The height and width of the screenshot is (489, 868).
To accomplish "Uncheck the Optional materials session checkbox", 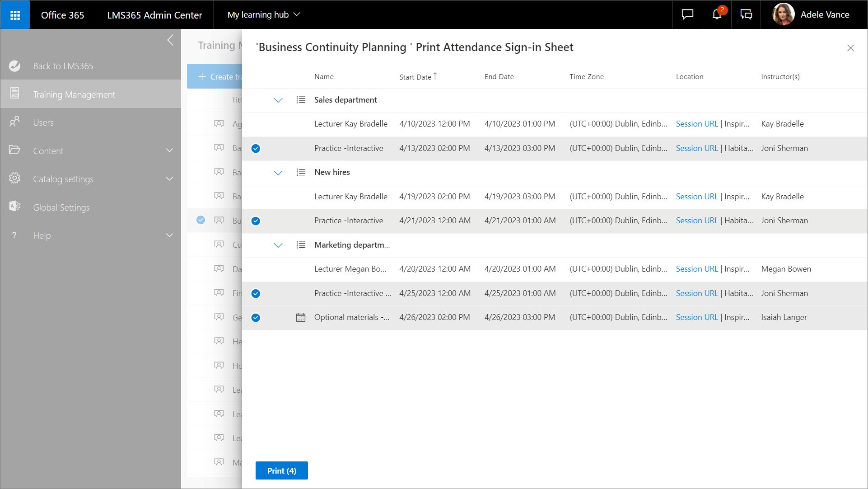I will pyautogui.click(x=256, y=317).
